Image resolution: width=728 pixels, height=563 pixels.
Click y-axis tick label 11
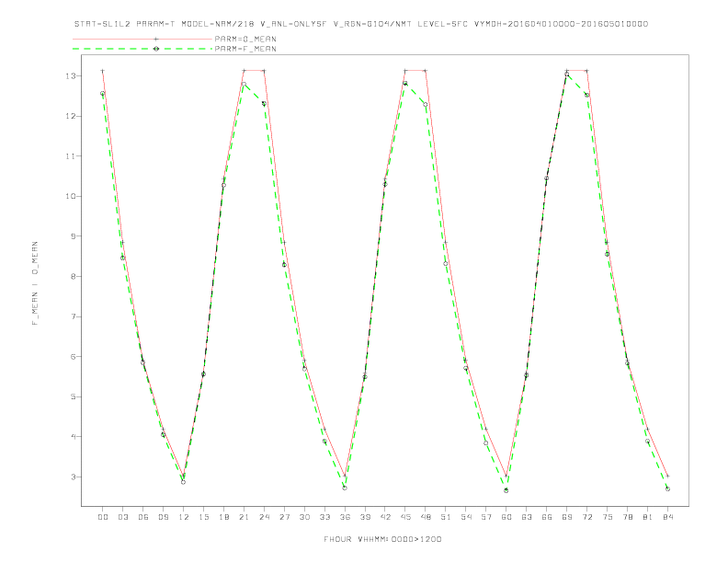tap(71, 156)
